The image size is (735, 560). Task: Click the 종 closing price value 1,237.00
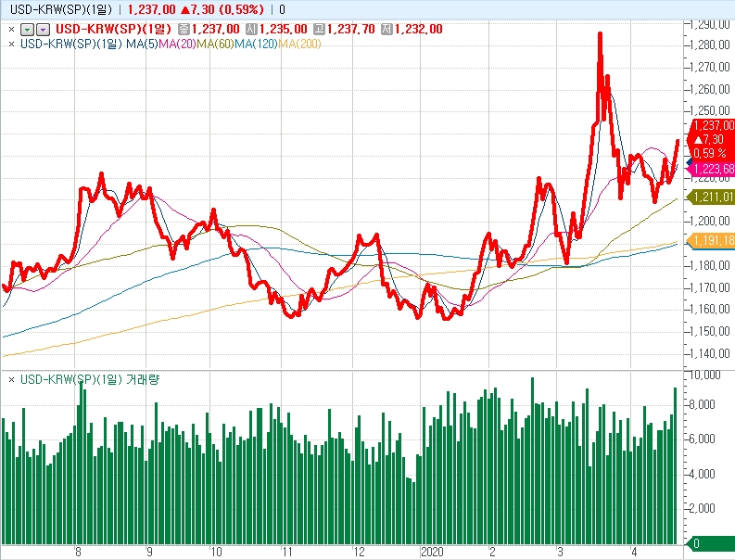(x=214, y=30)
